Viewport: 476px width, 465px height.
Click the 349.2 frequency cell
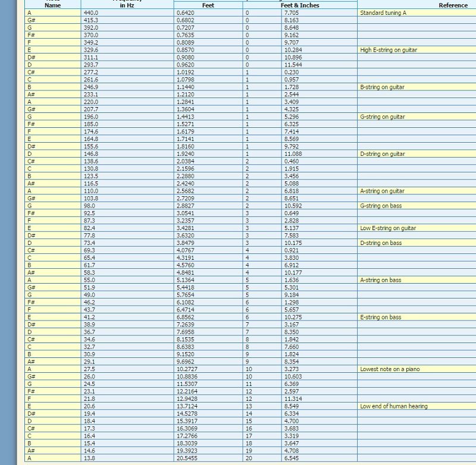point(127,42)
